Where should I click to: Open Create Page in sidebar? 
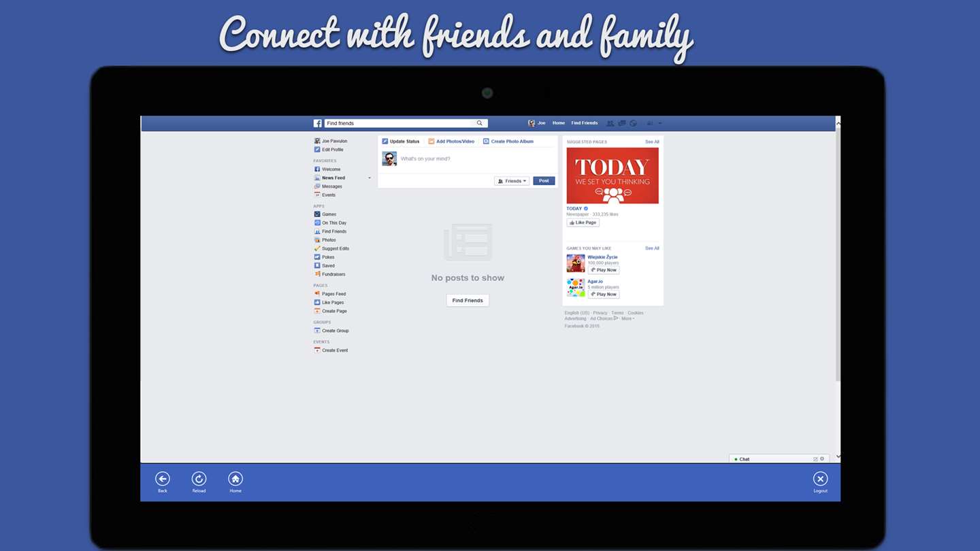331,311
